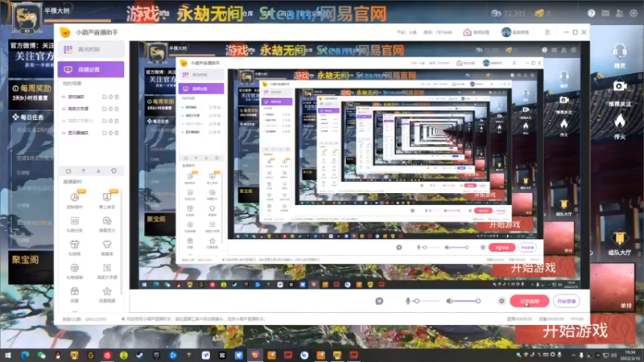The width and height of the screenshot is (644, 362).
Task: Move selected source down with arrow icon
Action: (x=98, y=171)
